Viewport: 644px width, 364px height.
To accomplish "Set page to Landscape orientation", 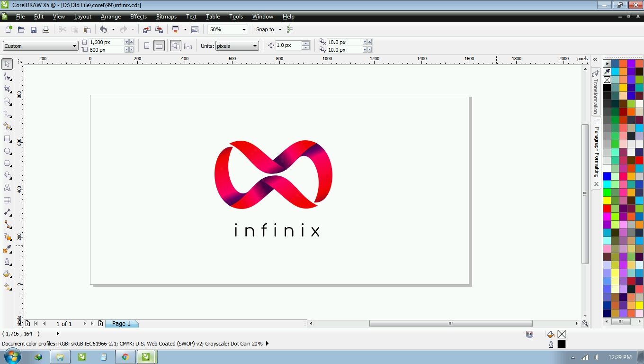I will (x=159, y=46).
